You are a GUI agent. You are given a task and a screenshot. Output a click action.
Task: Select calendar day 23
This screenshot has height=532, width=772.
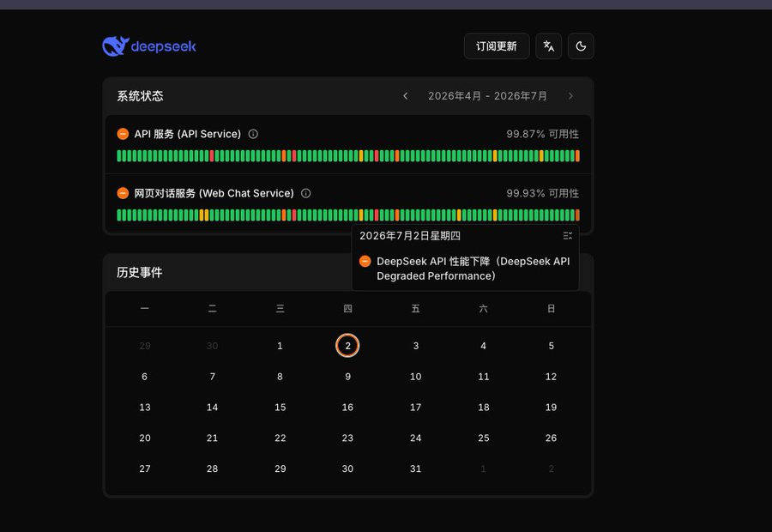[347, 438]
